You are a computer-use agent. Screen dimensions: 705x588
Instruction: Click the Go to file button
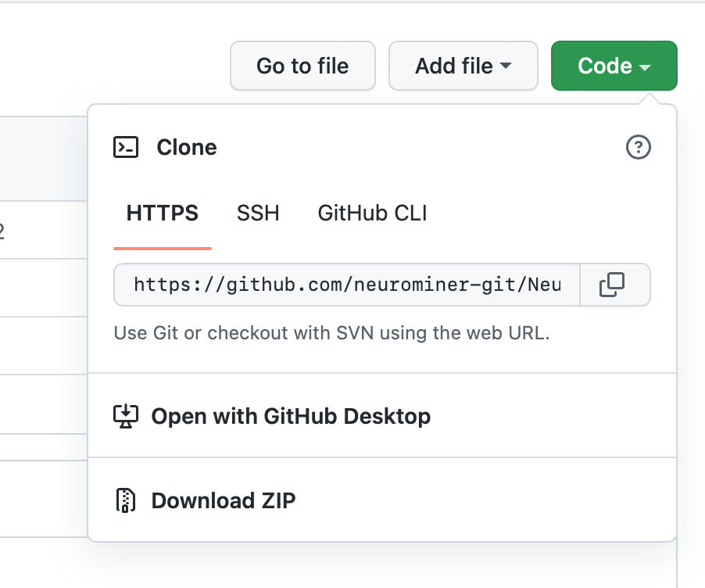coord(302,66)
